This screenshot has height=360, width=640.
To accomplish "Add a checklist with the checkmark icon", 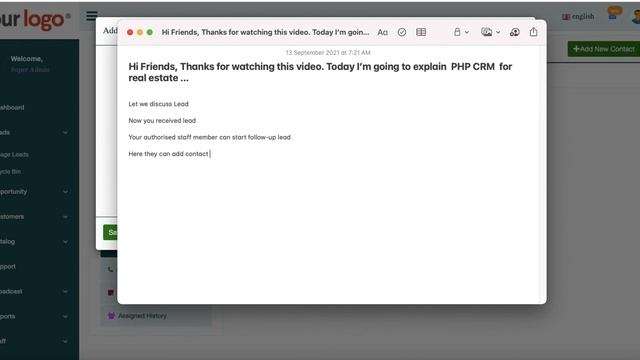I will pos(402,32).
